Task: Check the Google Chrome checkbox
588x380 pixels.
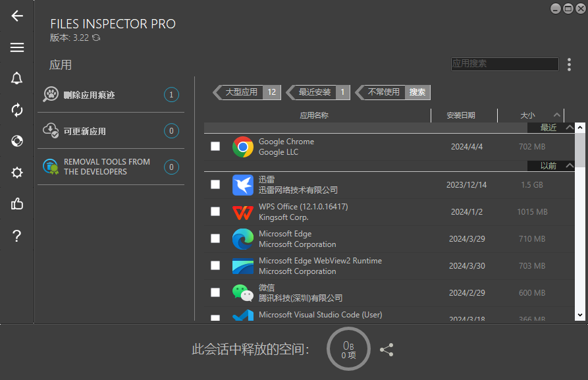Action: (215, 146)
